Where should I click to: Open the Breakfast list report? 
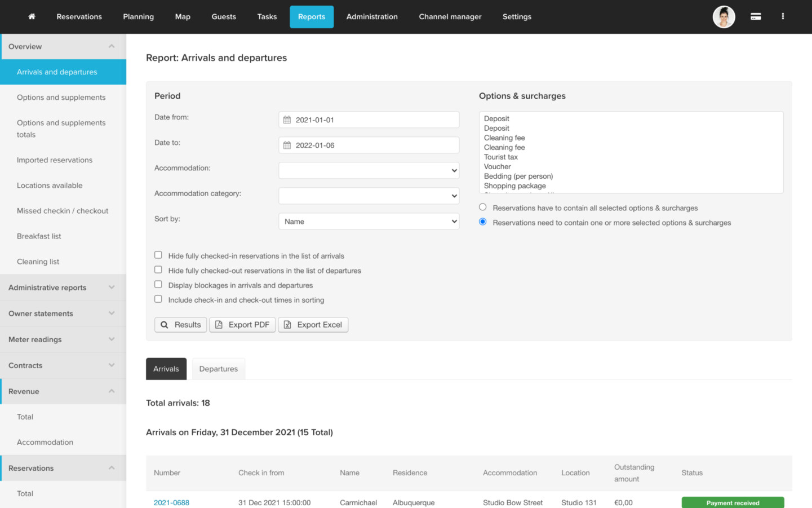pyautogui.click(x=39, y=236)
